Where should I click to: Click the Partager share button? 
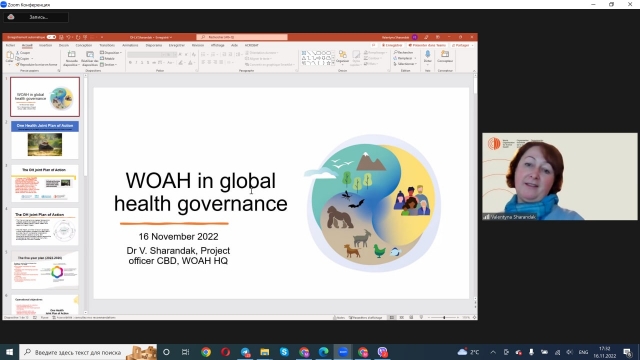pos(461,45)
